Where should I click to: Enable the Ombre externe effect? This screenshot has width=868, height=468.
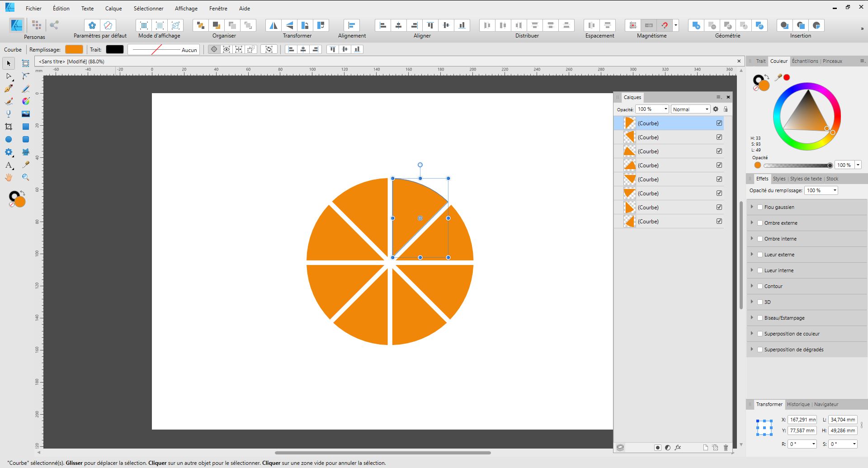(760, 223)
